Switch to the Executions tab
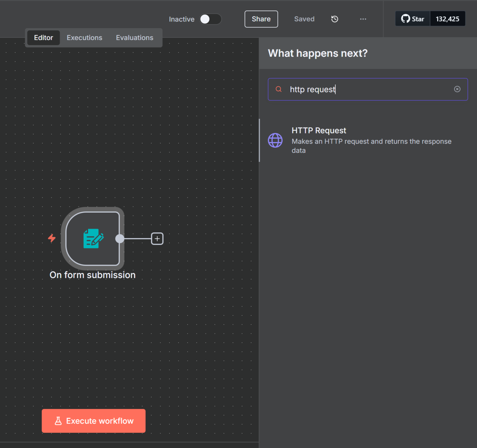The width and height of the screenshot is (477, 448). point(84,38)
